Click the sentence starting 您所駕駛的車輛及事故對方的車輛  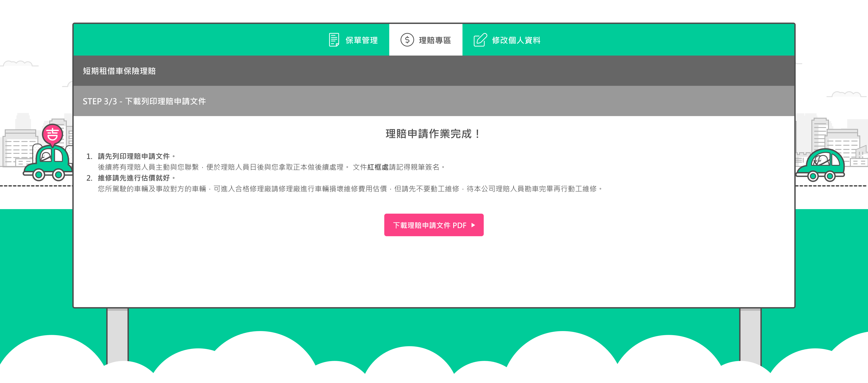(x=350, y=189)
